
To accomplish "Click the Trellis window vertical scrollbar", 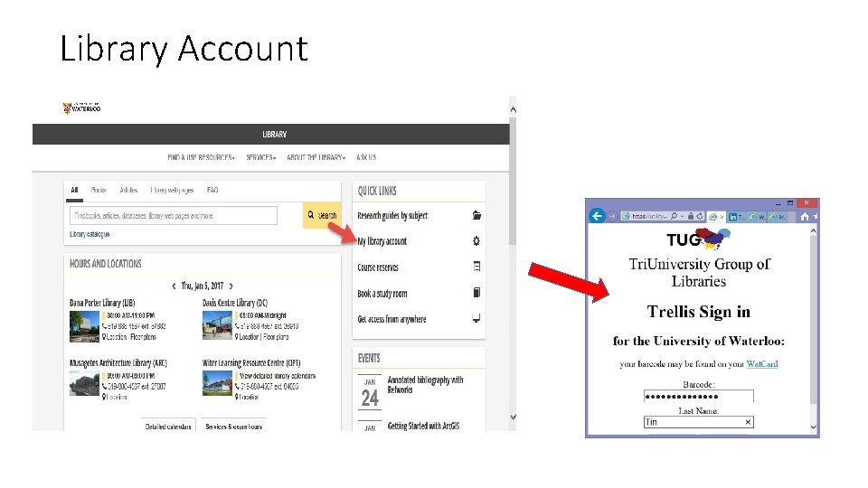I will coord(813,320).
